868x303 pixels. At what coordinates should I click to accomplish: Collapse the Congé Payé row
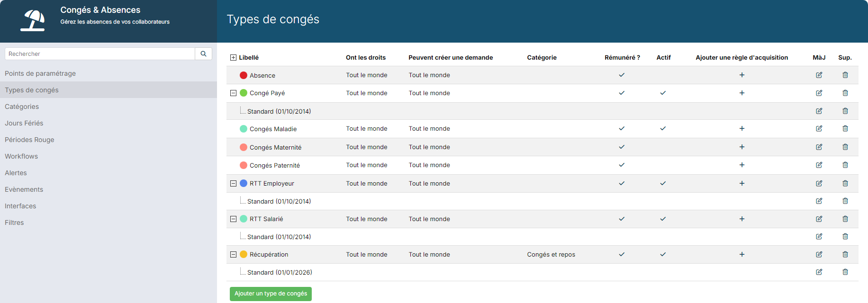click(233, 93)
